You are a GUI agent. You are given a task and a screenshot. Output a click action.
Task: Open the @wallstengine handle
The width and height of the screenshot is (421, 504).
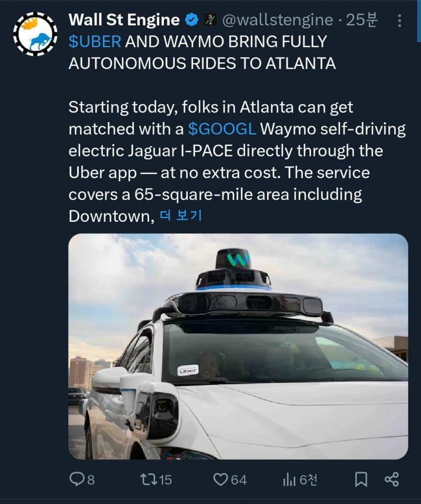(277, 20)
